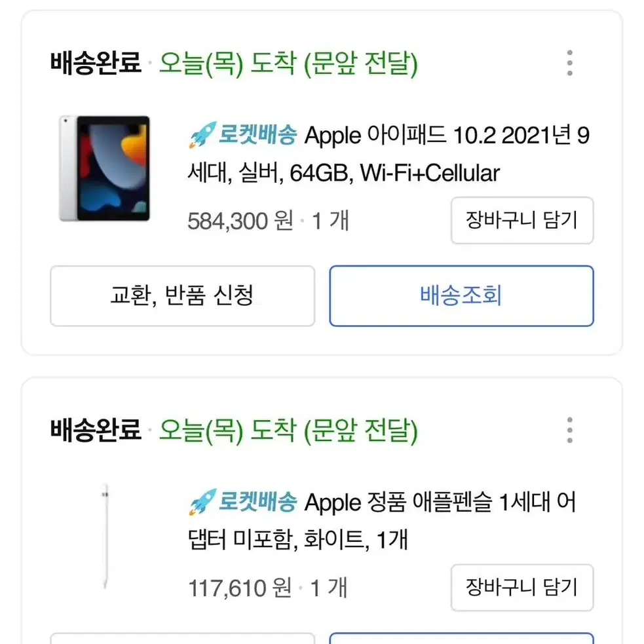
Task: Tap the cut-off blue-outlined button under the Apple Pencil order
Action: [x=461, y=638]
